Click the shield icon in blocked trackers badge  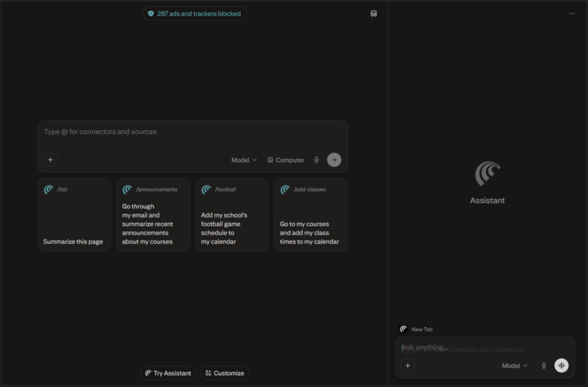tap(151, 14)
